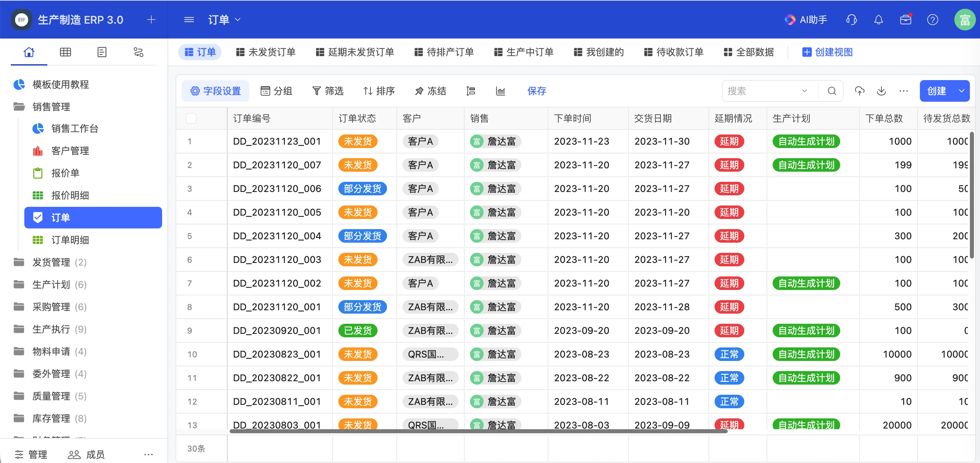Image resolution: width=980 pixels, height=463 pixels.
Task: Open the search field type dropdown arrow
Action: pyautogui.click(x=804, y=91)
